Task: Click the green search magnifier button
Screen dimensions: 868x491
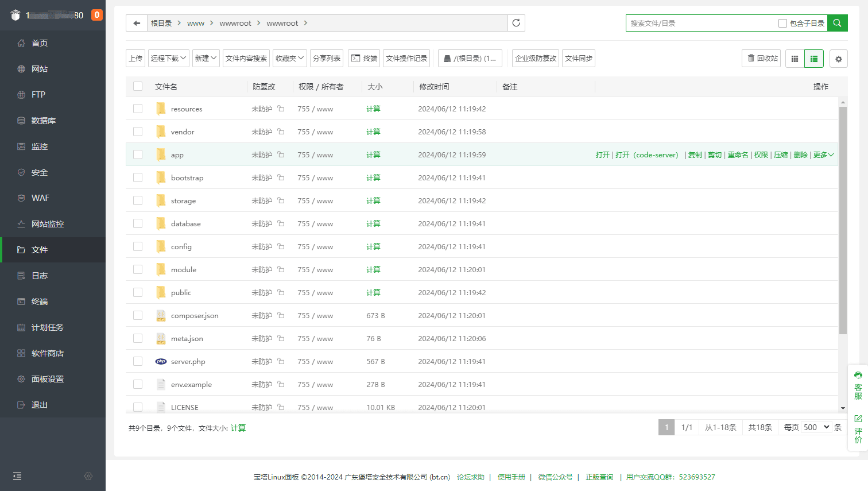Action: [838, 23]
